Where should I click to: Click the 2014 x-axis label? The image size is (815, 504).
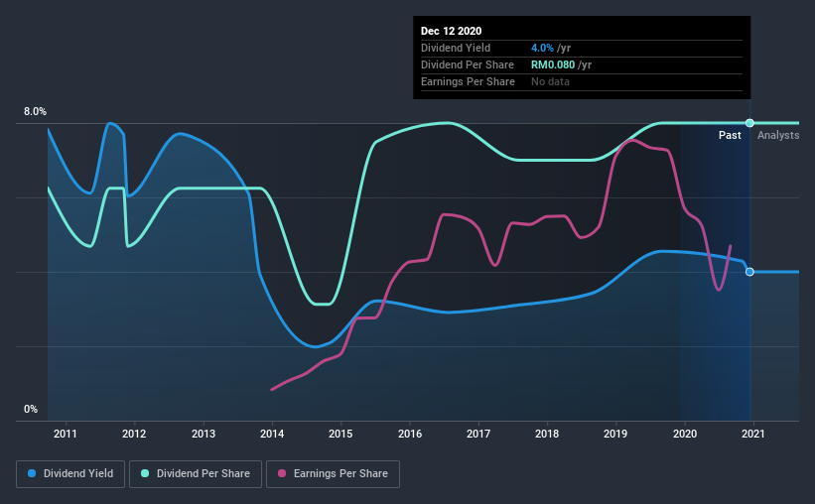click(x=272, y=434)
